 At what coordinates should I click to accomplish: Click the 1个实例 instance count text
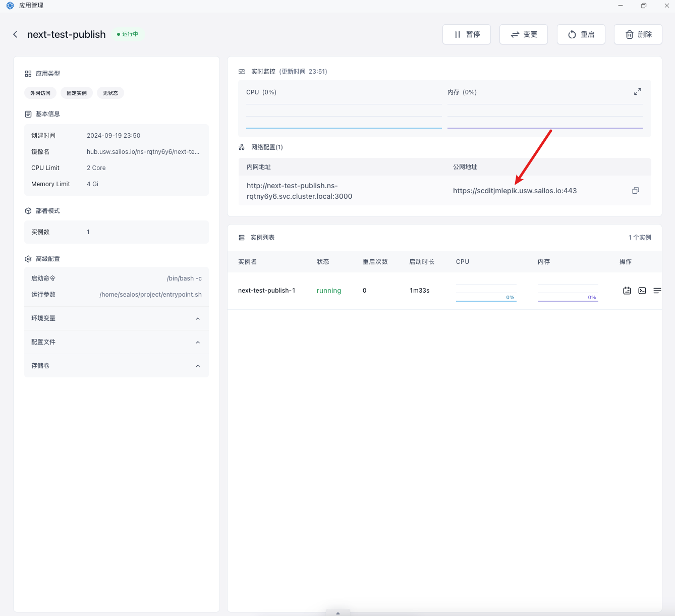640,238
